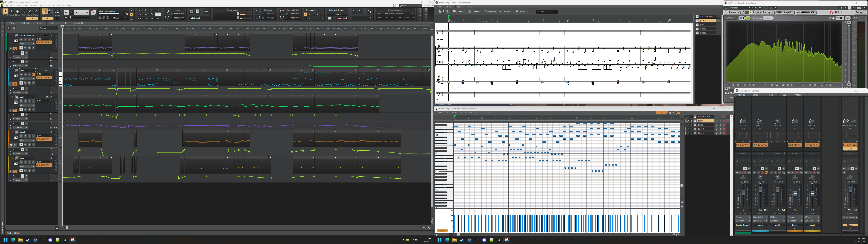Click the transport Record button
Screen dimensions: 868x244
93,13
